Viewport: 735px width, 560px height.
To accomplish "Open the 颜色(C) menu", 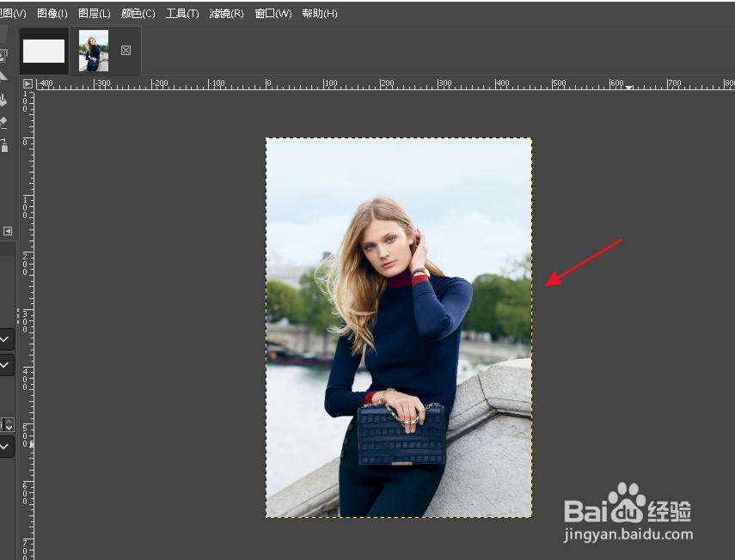I will tap(138, 14).
